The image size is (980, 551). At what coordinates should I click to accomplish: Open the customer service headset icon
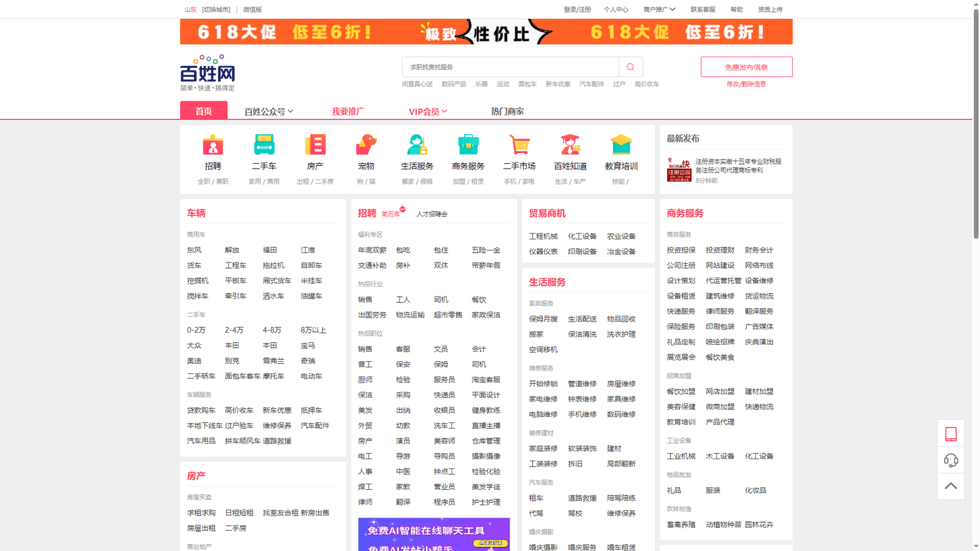(951, 460)
